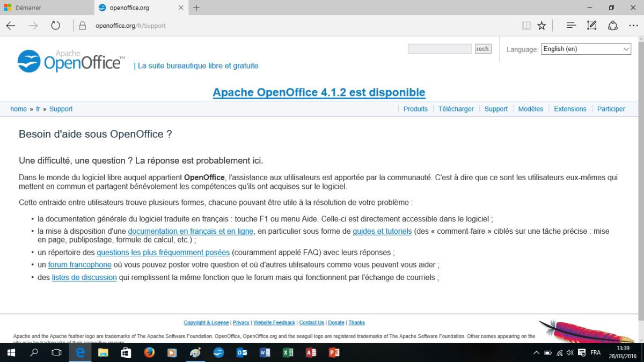
Task: Click the 'fr' breadcrumb link
Action: pos(38,109)
